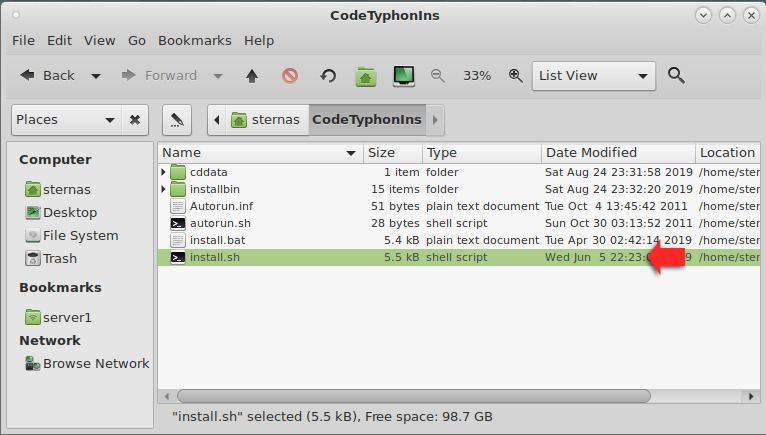
Task: Select File System in the sidebar
Action: click(x=72, y=235)
